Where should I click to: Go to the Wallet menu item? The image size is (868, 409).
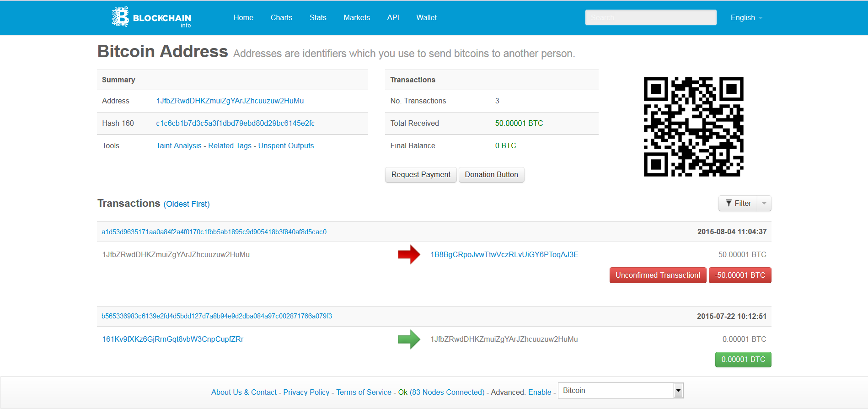pos(427,17)
